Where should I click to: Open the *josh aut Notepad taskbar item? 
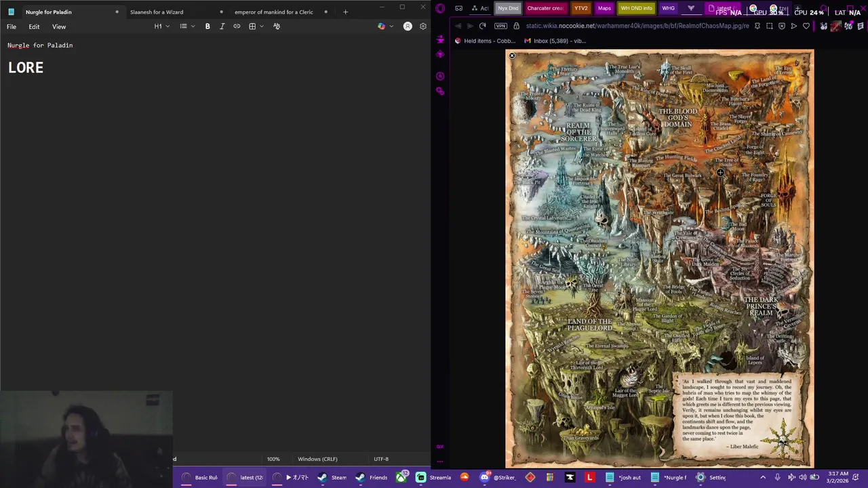623,477
